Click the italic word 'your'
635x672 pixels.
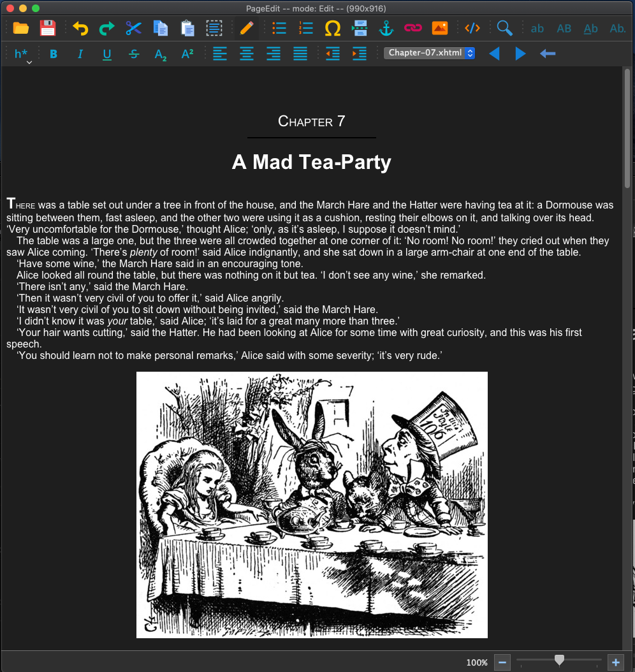117,321
